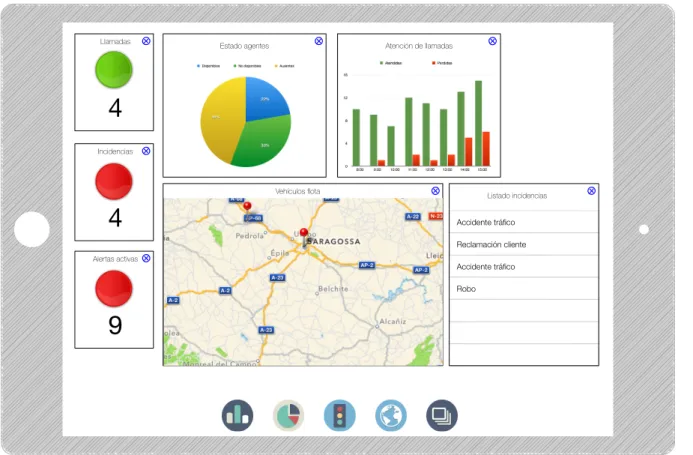Click the yellow slice of the pie chart
The width and height of the screenshot is (693, 455).
pos(221,119)
